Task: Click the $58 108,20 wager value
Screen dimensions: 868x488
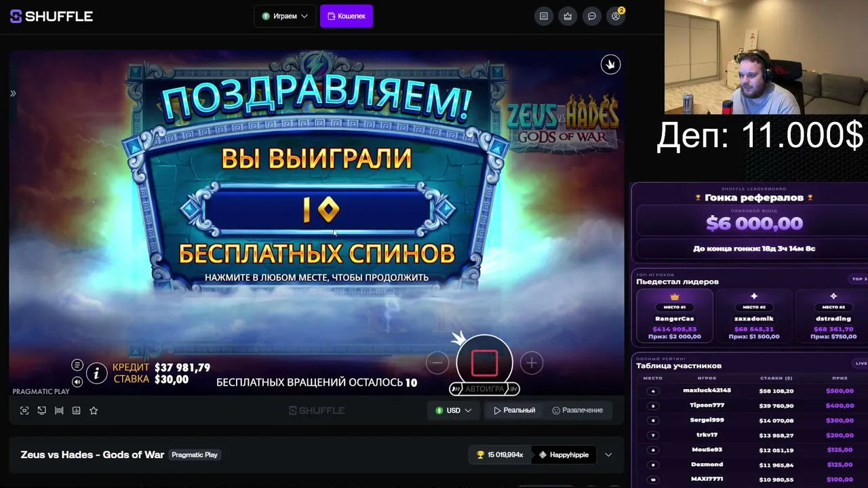Action: point(776,391)
